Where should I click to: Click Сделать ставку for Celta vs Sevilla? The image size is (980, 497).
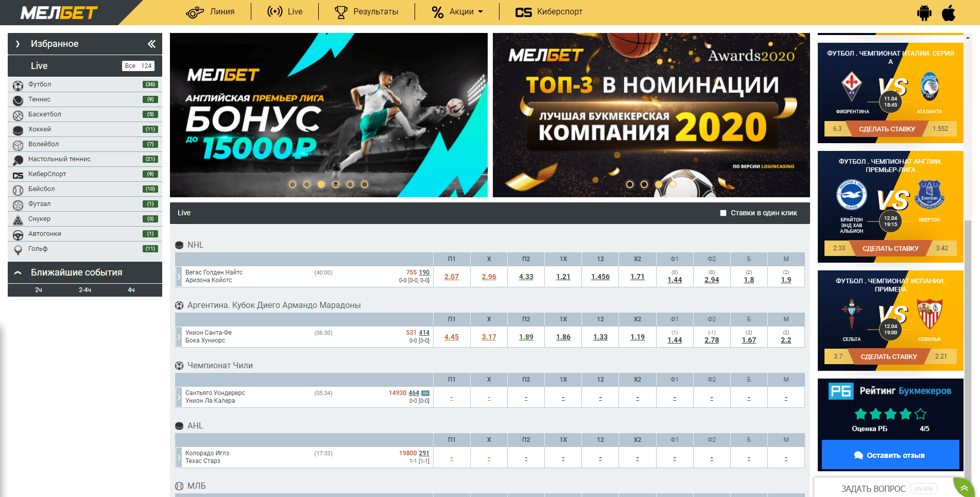click(x=888, y=356)
